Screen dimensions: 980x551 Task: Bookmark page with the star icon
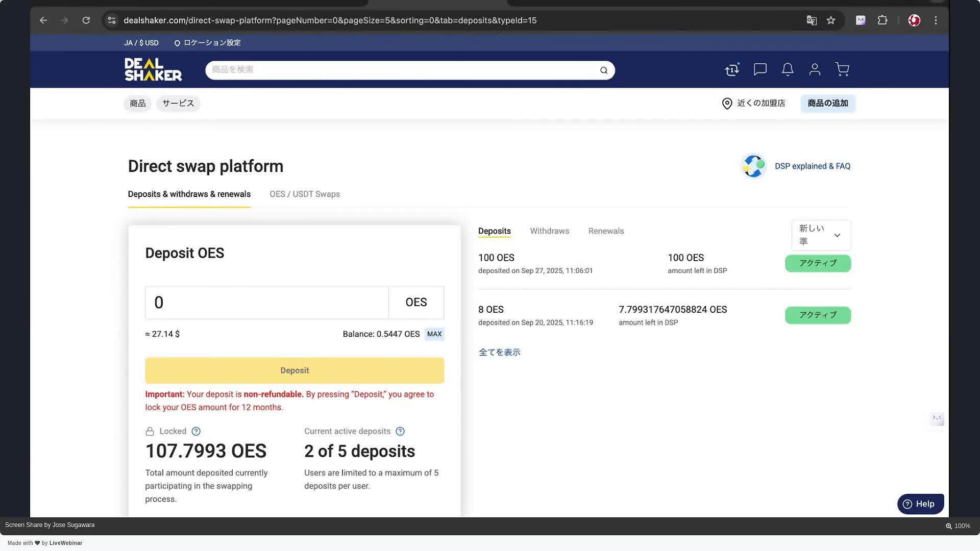click(x=831, y=20)
